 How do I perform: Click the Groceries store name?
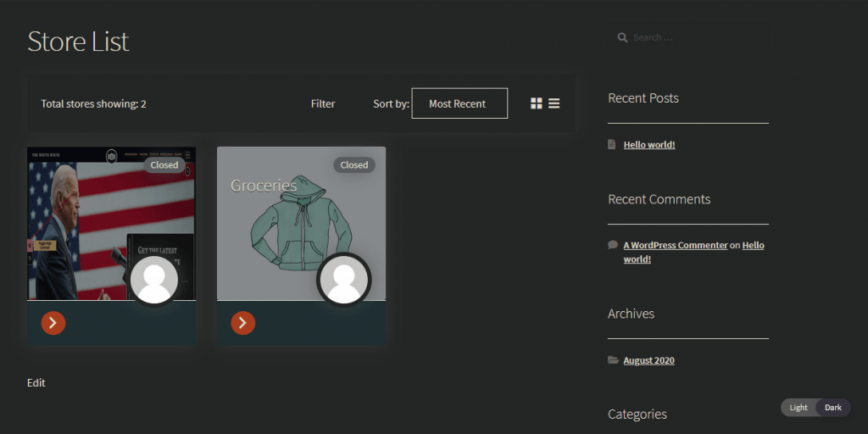264,186
